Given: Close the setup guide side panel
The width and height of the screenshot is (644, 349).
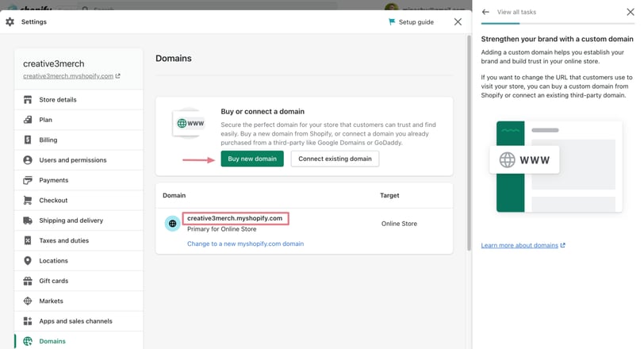Looking at the screenshot, I should click(x=631, y=12).
